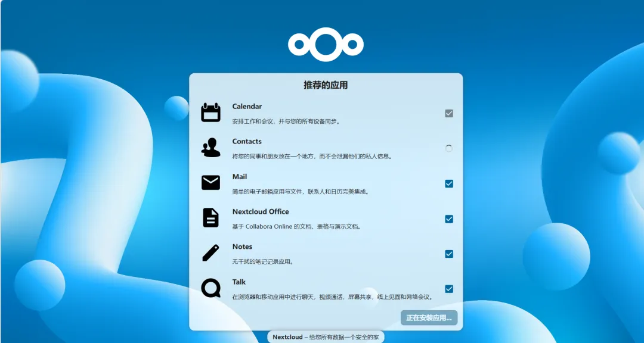Click the Calendar app title
Viewport: 644px width, 343px height.
(247, 106)
